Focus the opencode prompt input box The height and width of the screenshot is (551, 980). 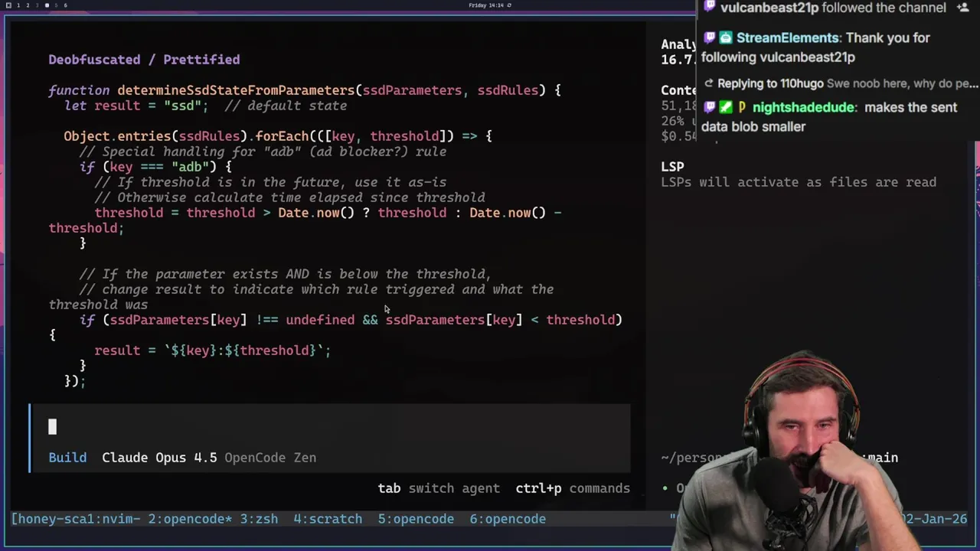[x=330, y=427]
